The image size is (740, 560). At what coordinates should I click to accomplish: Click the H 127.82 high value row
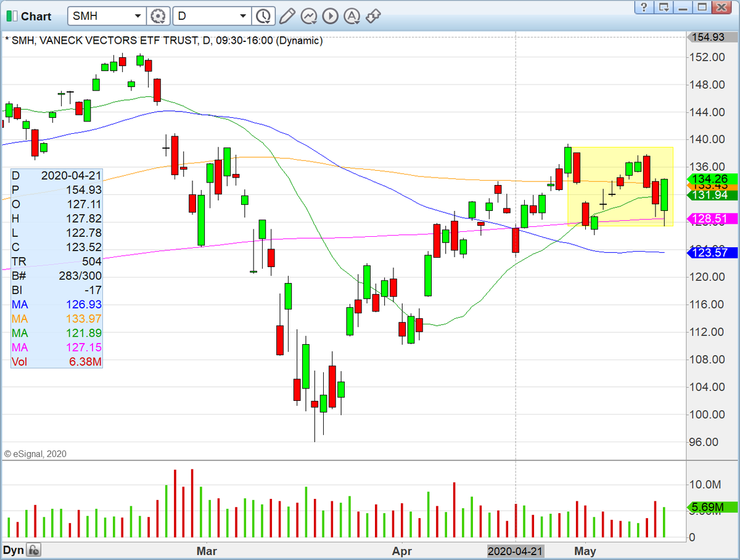tap(57, 218)
